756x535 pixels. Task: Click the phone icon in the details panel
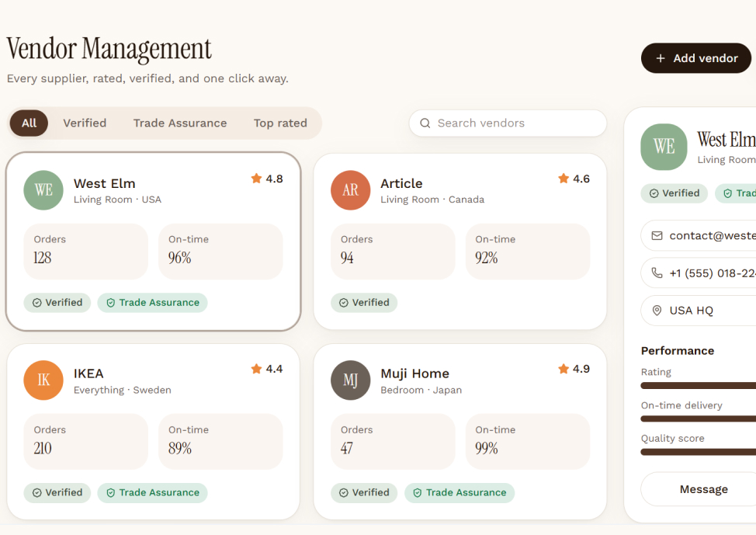657,273
